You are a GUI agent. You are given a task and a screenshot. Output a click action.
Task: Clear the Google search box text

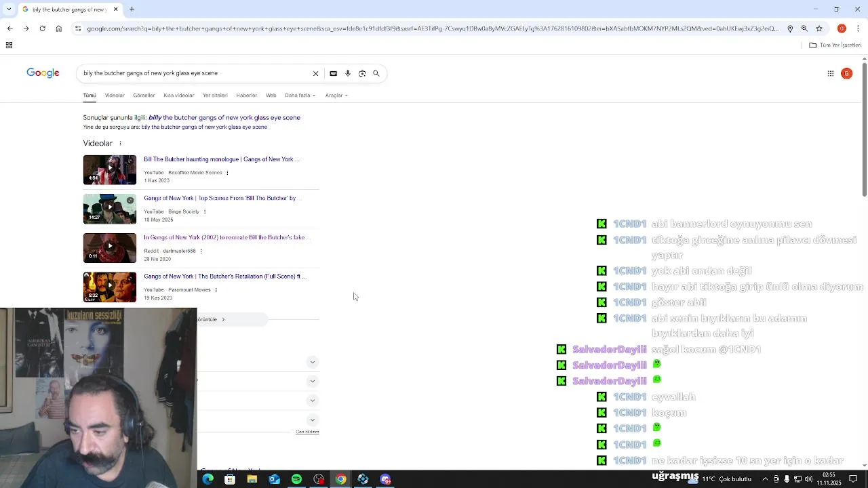pos(315,73)
